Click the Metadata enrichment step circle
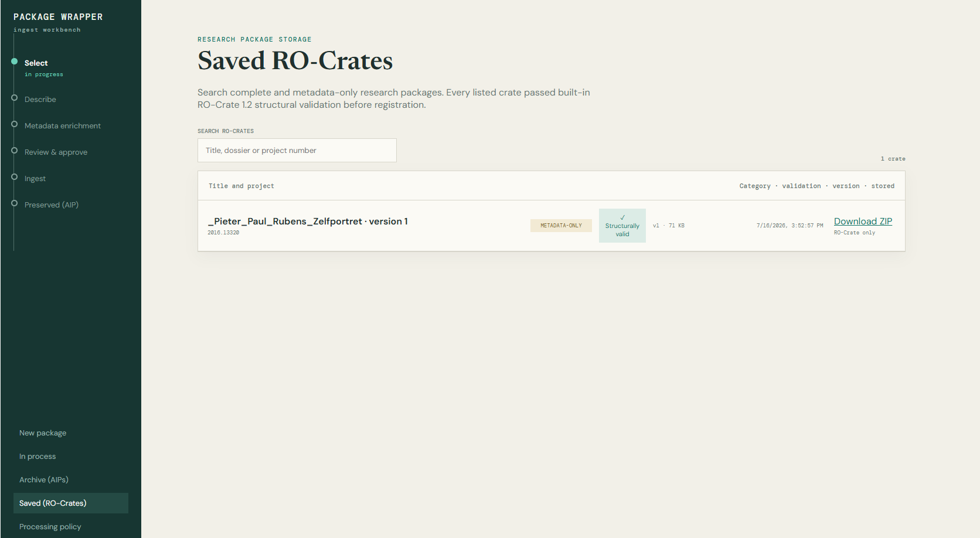 pyautogui.click(x=14, y=124)
